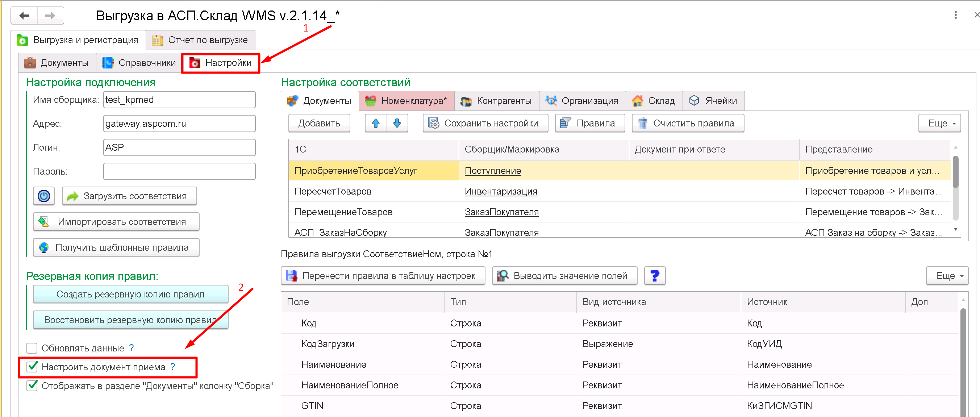Move the row down with blue down arrow

[397, 123]
